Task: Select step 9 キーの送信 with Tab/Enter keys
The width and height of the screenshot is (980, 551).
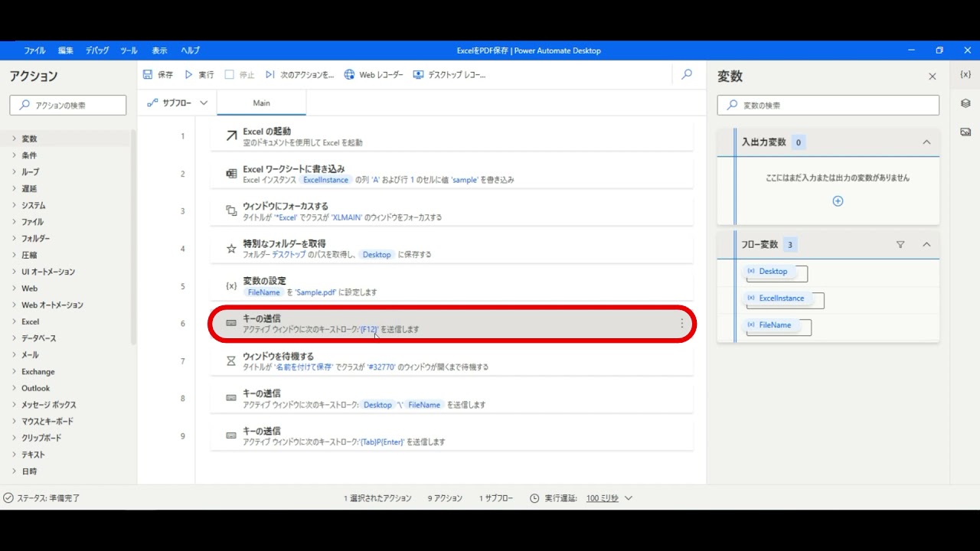Action: tap(452, 436)
